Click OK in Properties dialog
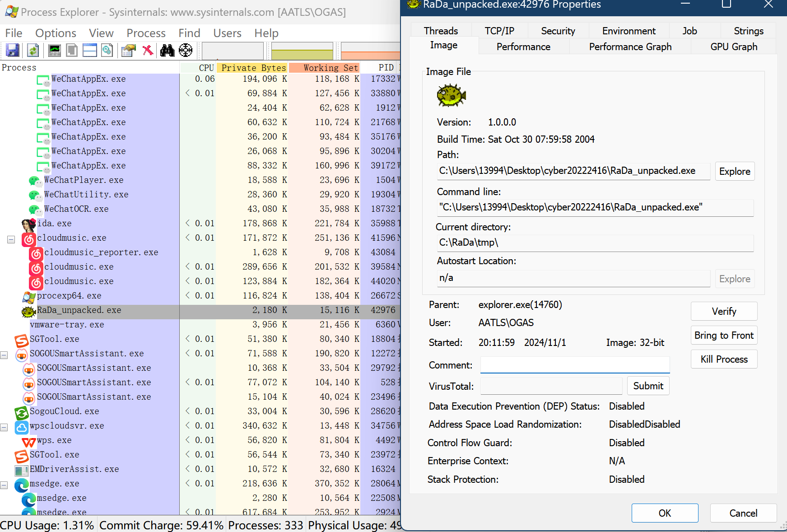Image resolution: width=787 pixels, height=532 pixels. [665, 513]
